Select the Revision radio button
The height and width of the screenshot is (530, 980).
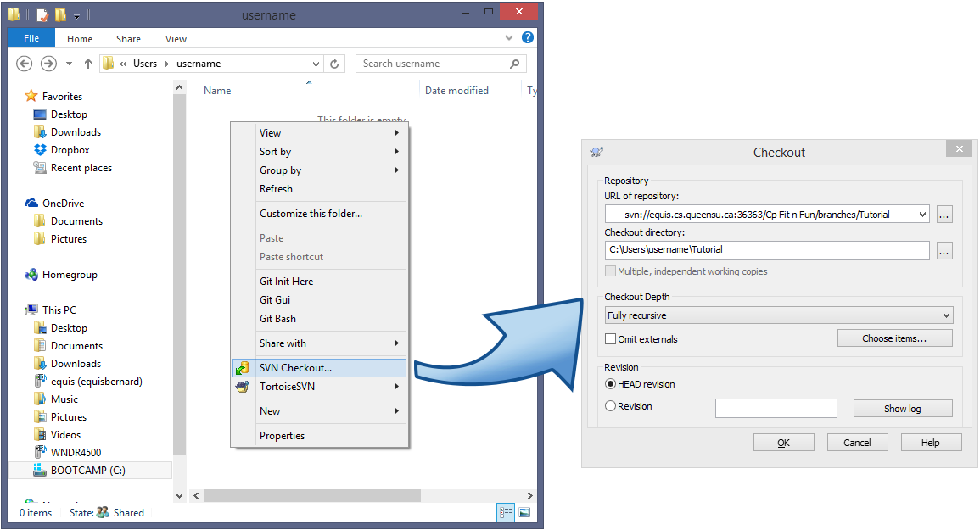tap(611, 406)
